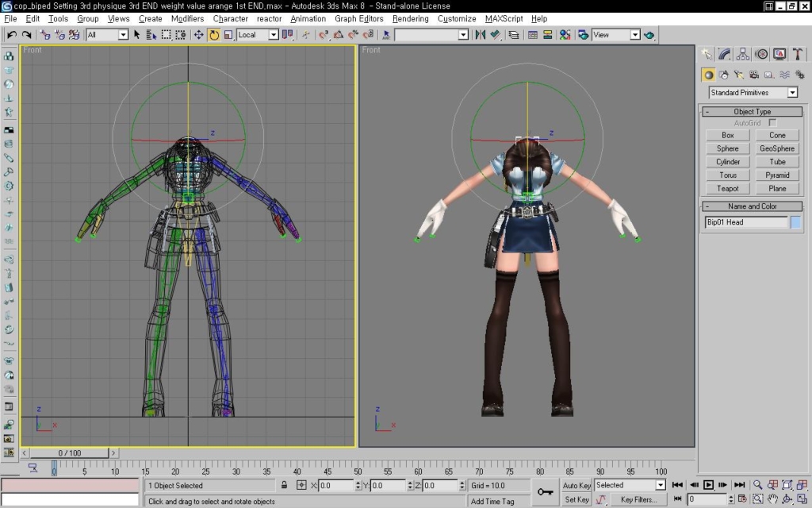Image resolution: width=812 pixels, height=508 pixels.
Task: Open the Render Type 'View' dropdown
Action: (616, 35)
